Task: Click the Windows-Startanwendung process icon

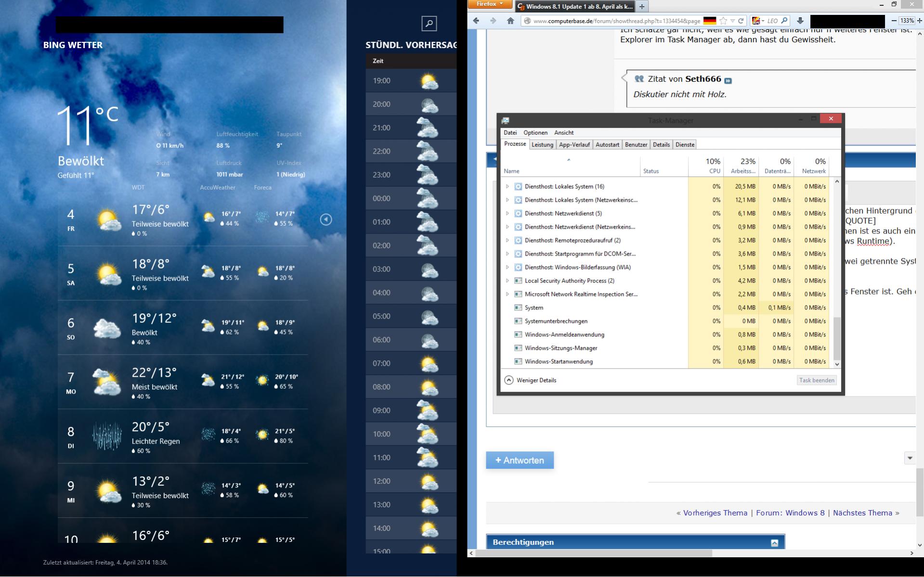Action: coord(518,361)
